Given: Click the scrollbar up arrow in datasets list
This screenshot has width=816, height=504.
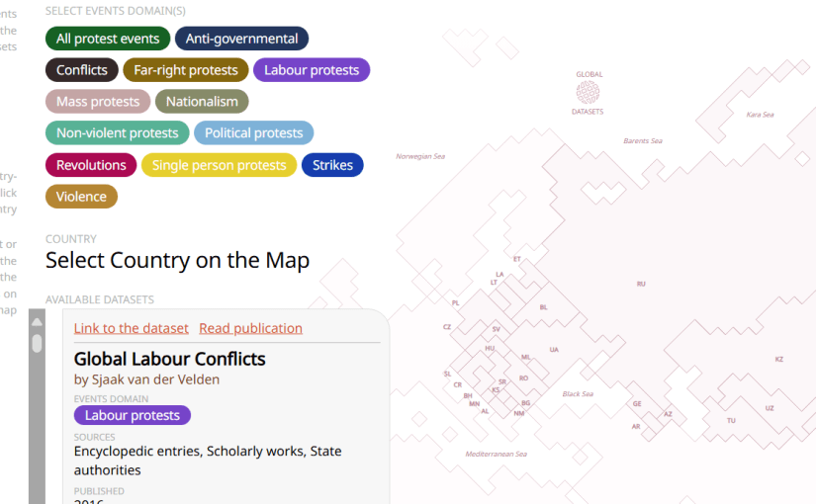Looking at the screenshot, I should tap(37, 322).
